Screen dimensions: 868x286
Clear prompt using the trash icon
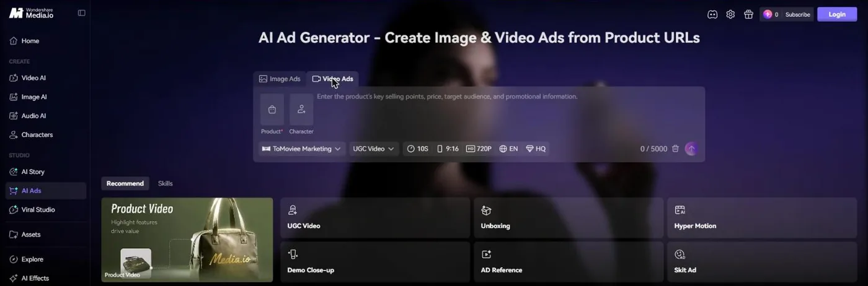[676, 149]
